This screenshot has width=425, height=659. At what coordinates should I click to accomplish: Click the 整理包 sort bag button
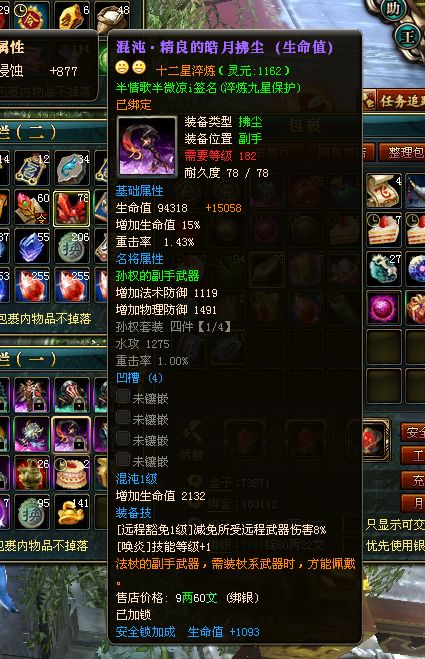point(402,152)
